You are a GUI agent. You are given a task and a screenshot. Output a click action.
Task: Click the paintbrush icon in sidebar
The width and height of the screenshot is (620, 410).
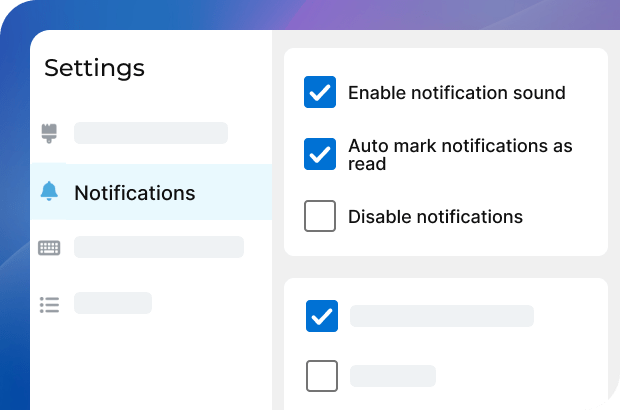pyautogui.click(x=48, y=132)
